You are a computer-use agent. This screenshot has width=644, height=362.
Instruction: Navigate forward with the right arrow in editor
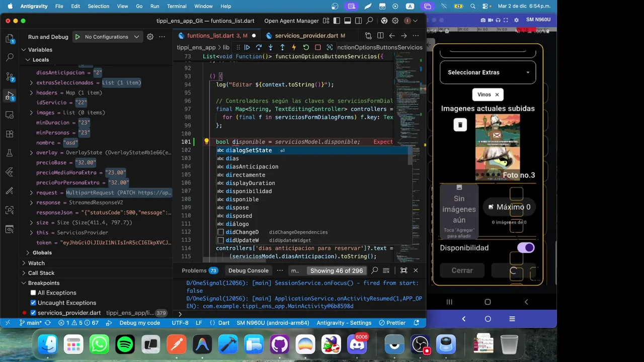pyautogui.click(x=404, y=36)
